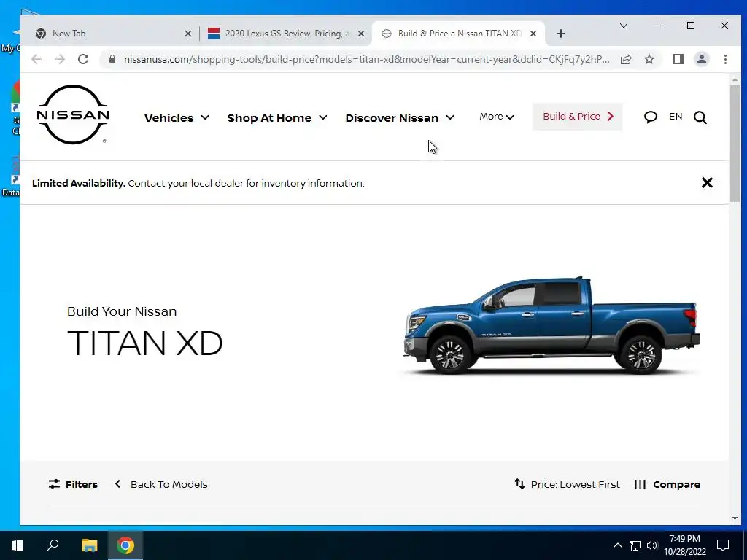747x560 pixels.
Task: Open the Price: Lowest First sort dropdown
Action: pos(575,484)
